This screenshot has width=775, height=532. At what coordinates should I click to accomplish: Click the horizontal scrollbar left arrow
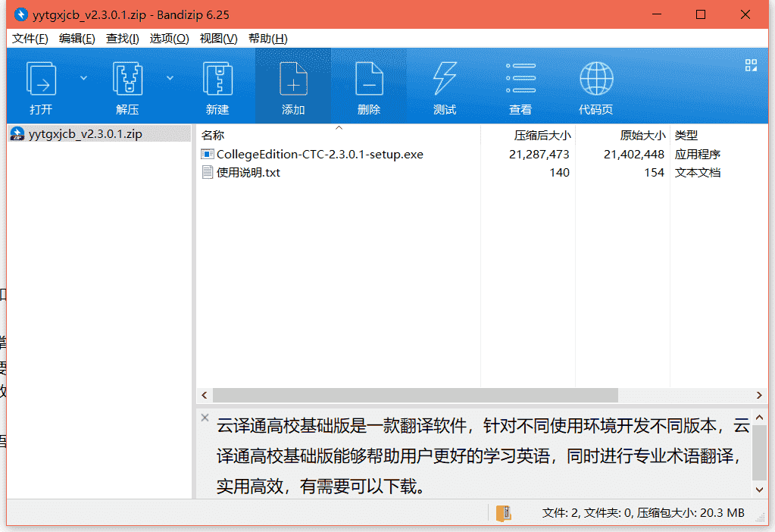click(204, 395)
